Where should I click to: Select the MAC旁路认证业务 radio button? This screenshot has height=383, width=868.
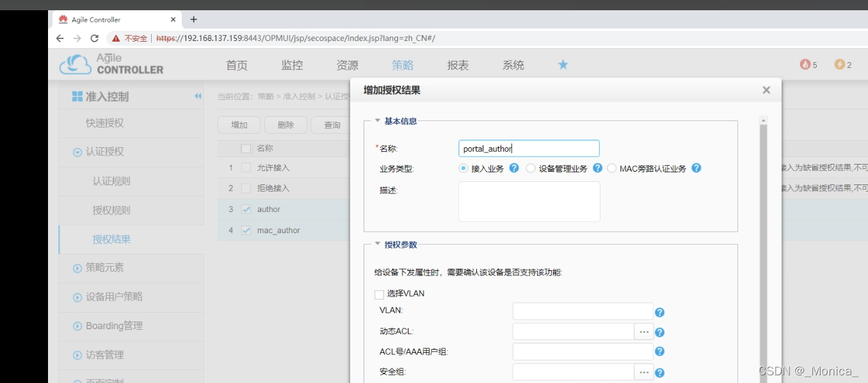tap(611, 168)
